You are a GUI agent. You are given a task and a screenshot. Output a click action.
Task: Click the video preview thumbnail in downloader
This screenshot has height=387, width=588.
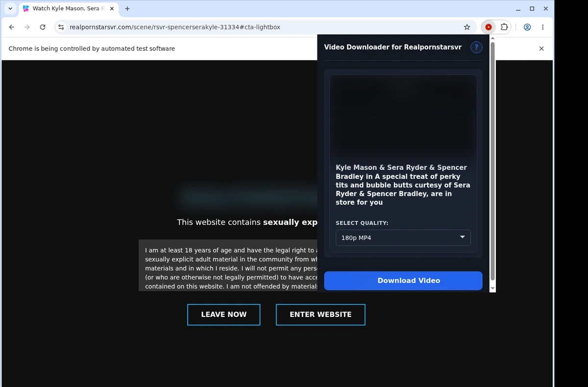(x=403, y=116)
